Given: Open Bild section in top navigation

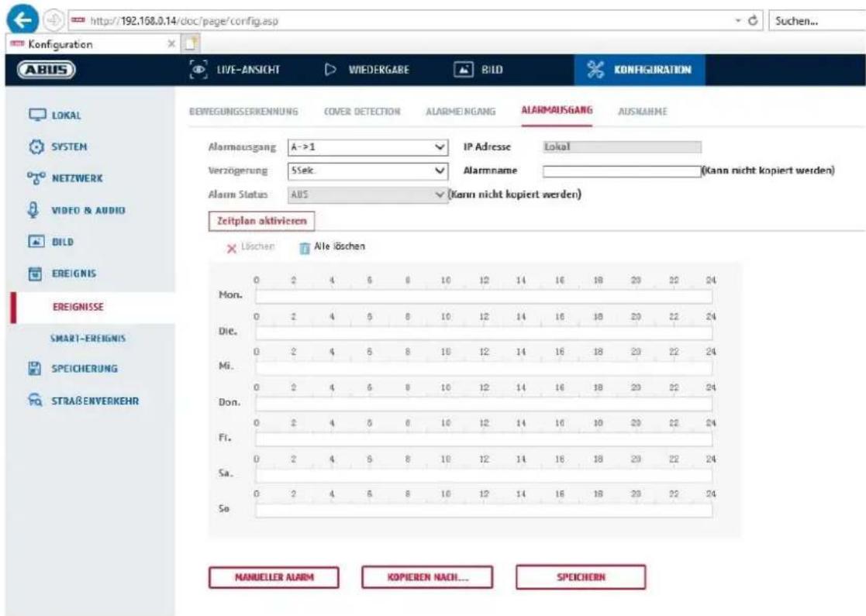Looking at the screenshot, I should coord(478,70).
